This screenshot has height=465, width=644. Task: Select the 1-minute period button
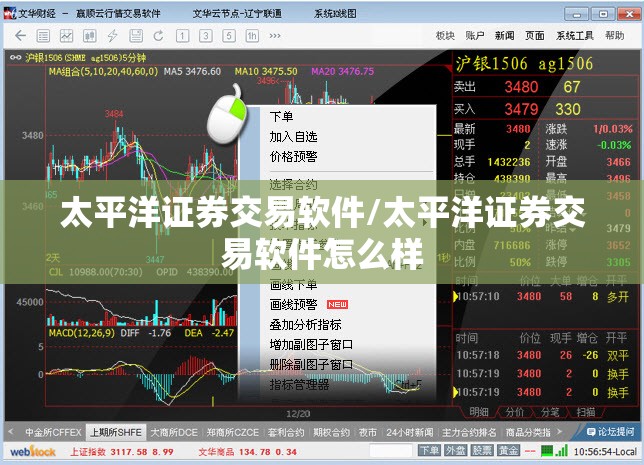click(182, 36)
